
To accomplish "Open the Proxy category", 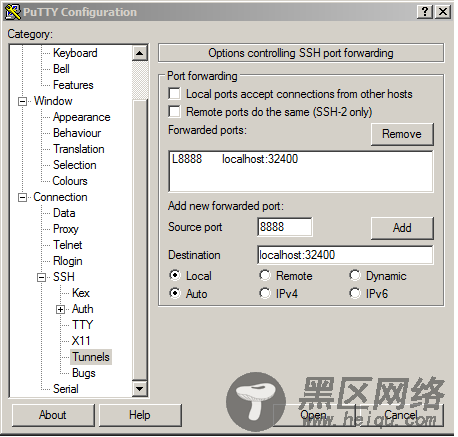I will [66, 229].
